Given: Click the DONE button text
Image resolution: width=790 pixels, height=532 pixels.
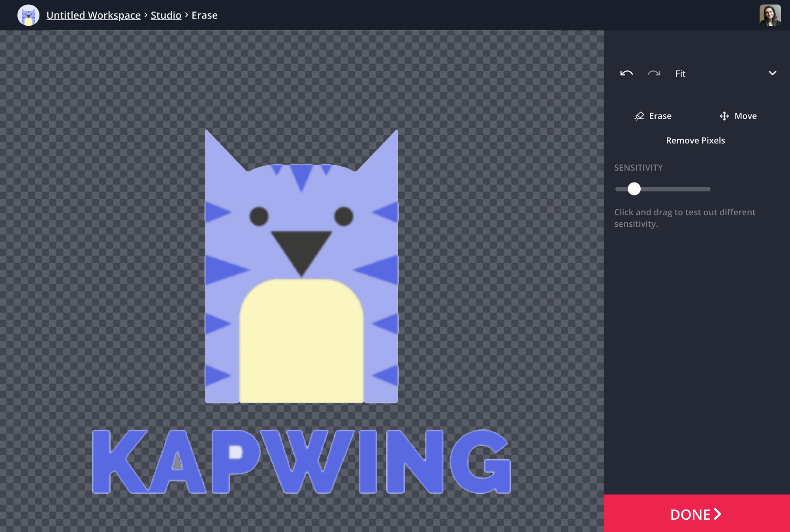Looking at the screenshot, I should point(690,515).
